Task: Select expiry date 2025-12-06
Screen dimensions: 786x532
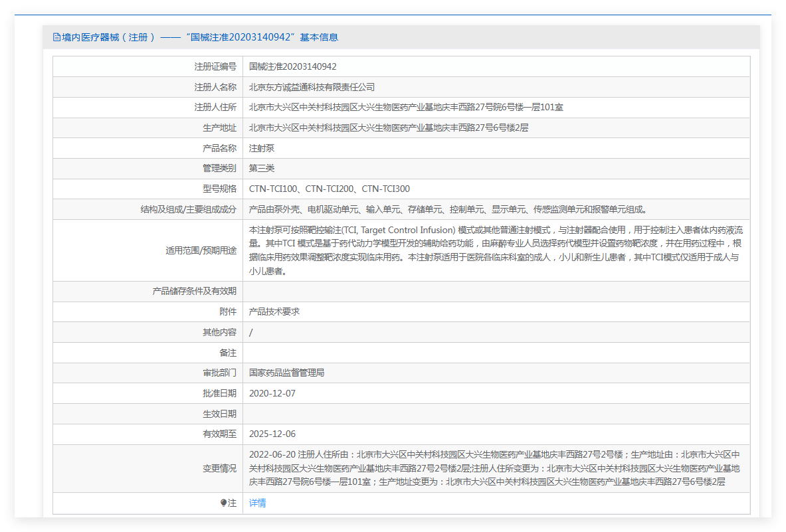Action: tap(272, 434)
